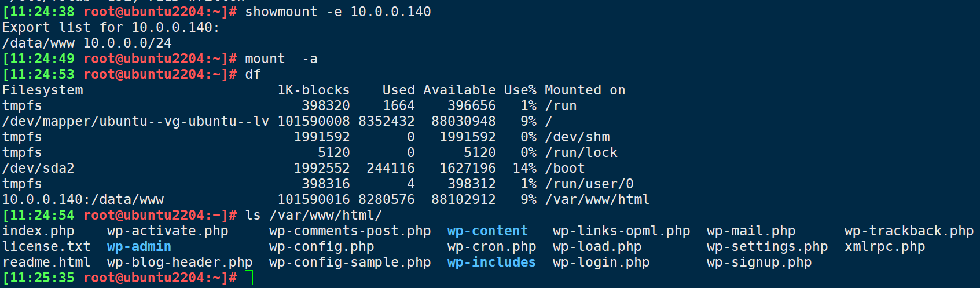
Task: Click the wp-admin directory name
Action: (139, 246)
